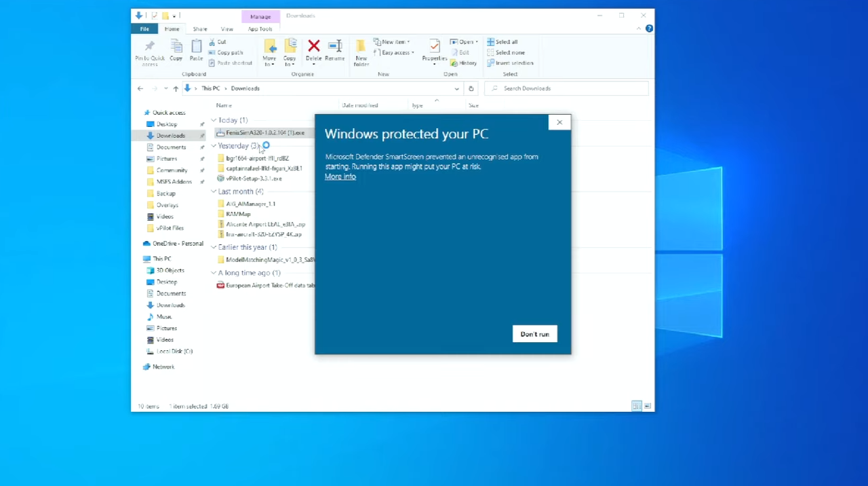Switch to the View ribbon tab
This screenshot has height=486, width=868.
click(226, 29)
